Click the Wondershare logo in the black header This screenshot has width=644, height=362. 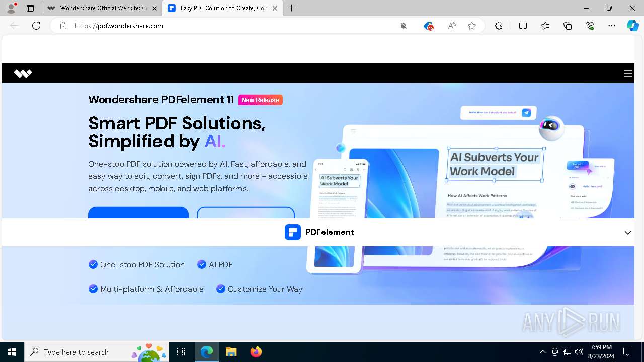23,74
